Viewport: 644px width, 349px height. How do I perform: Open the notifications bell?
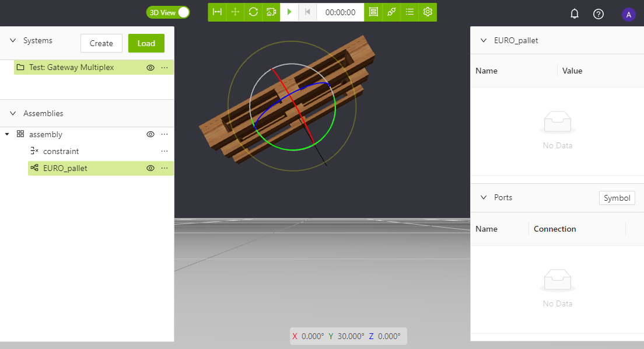coord(575,14)
